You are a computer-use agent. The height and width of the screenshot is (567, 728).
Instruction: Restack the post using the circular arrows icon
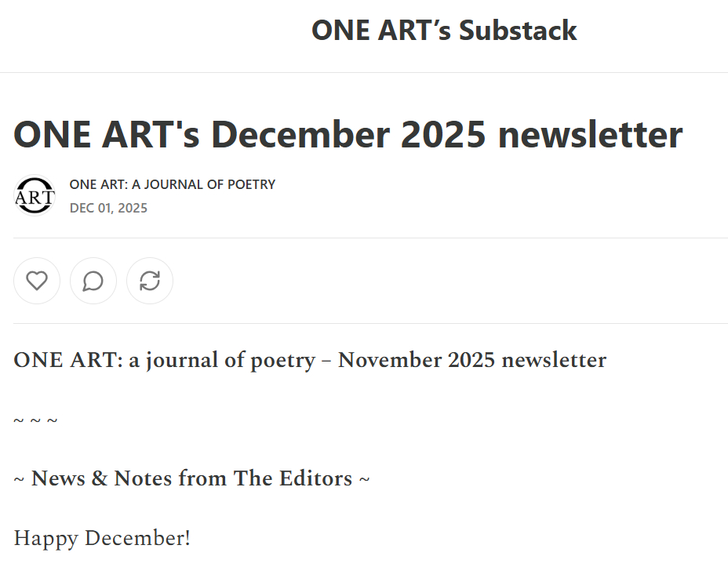click(x=150, y=281)
